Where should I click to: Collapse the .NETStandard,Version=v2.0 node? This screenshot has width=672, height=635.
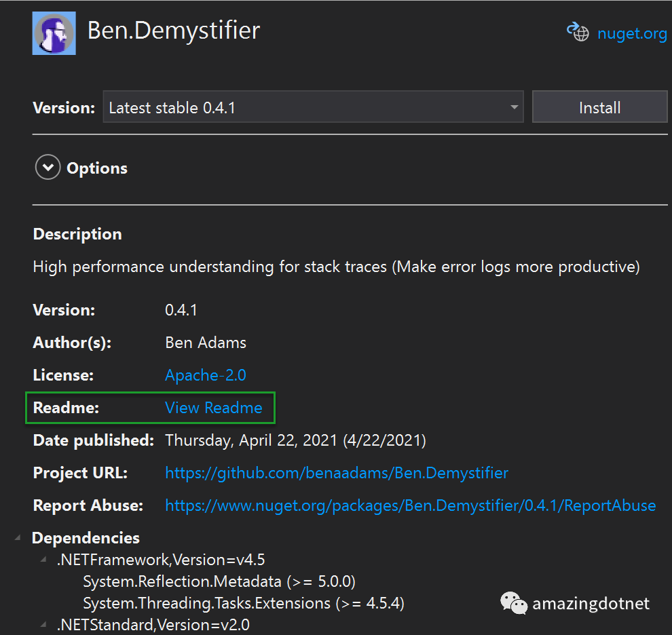43,624
